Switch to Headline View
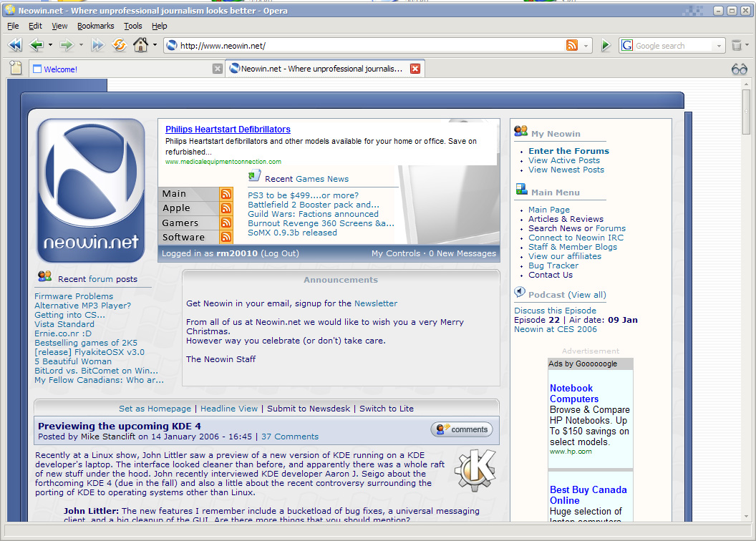Viewport: 756px width, 541px height. click(229, 409)
